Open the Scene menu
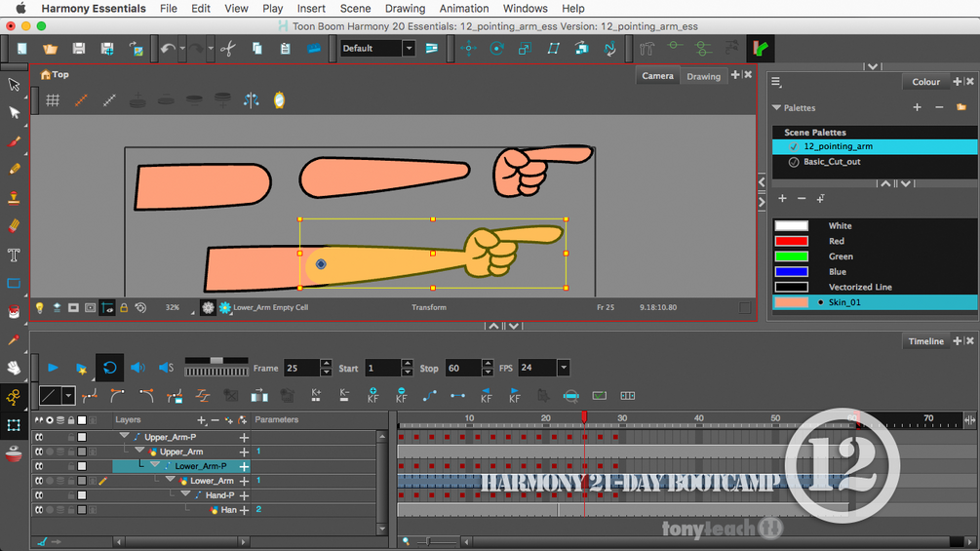This screenshot has height=551, width=980. (x=355, y=8)
